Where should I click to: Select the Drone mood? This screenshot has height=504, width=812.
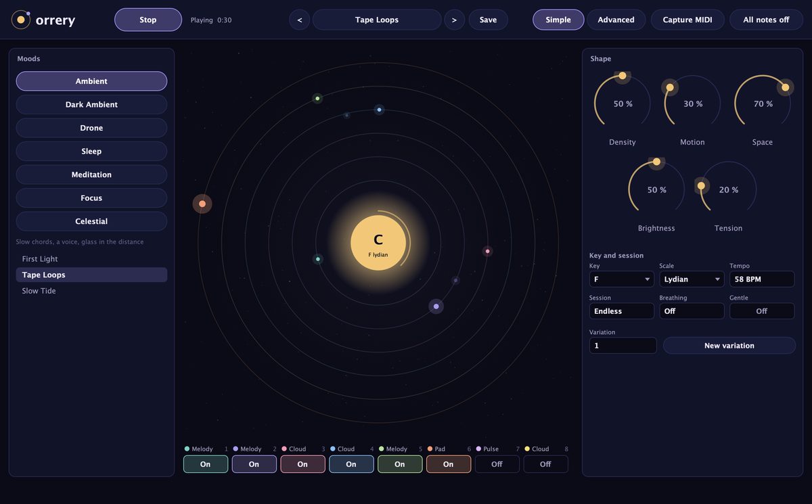click(91, 128)
